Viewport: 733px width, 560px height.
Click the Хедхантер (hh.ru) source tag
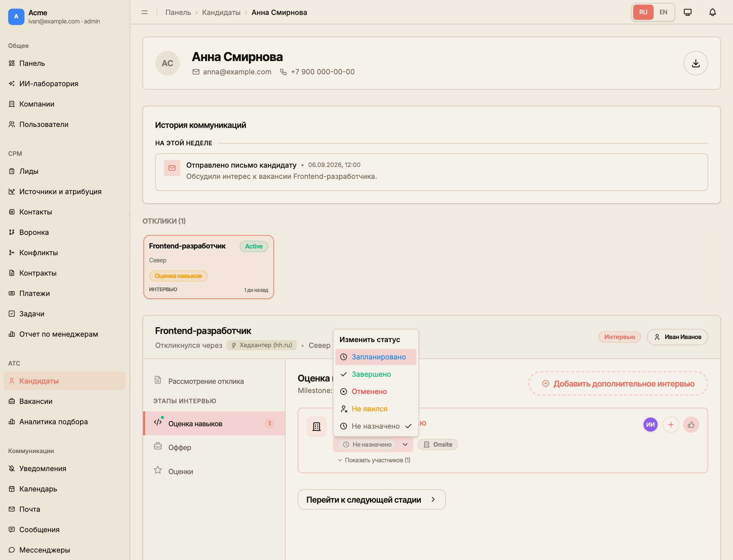[262, 345]
